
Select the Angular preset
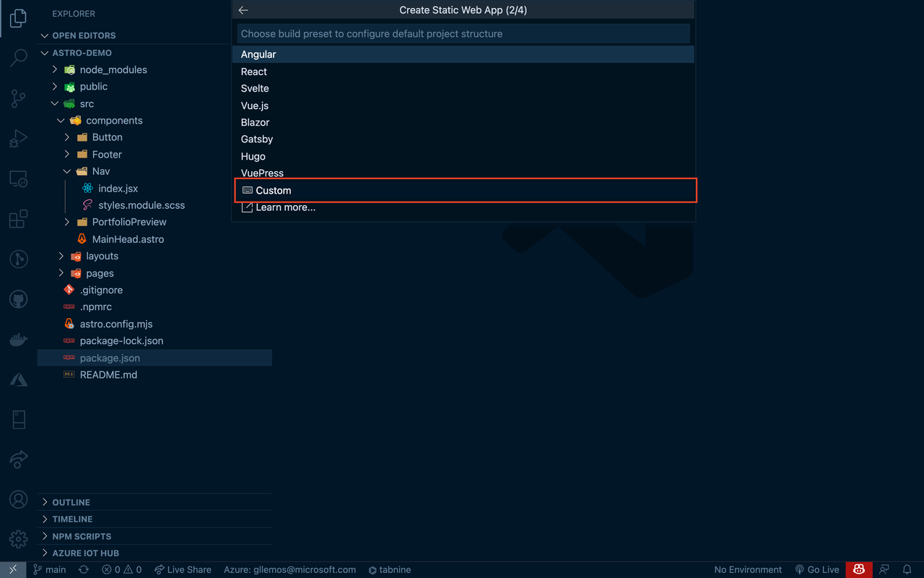(463, 54)
